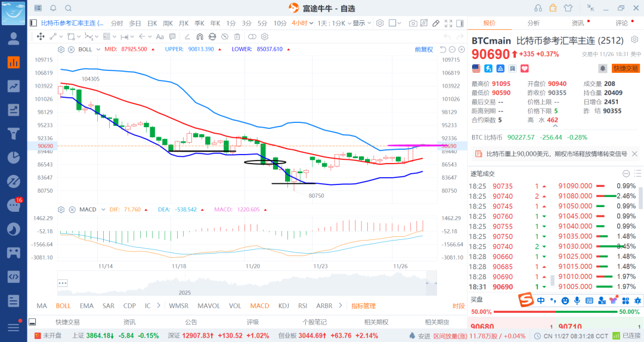Image resolution: width=644 pixels, height=342 pixels.
Task: Toggle the right side panel icon
Action: 460,23
